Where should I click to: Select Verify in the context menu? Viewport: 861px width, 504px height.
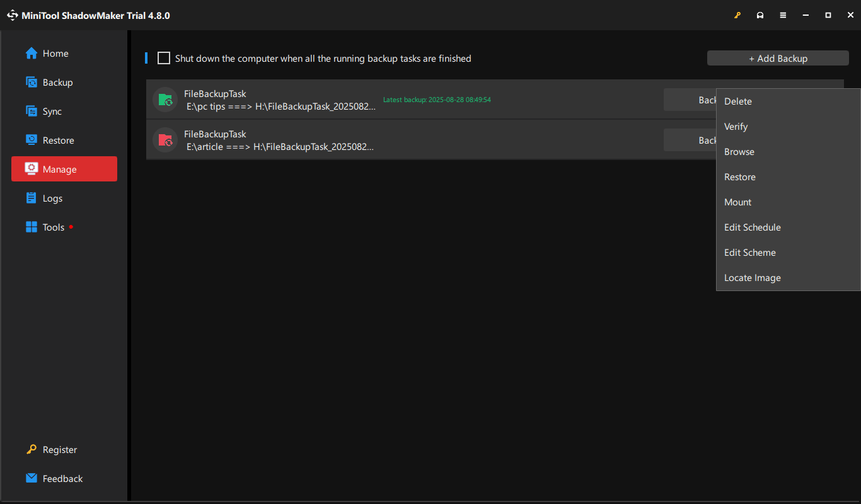[x=736, y=126]
